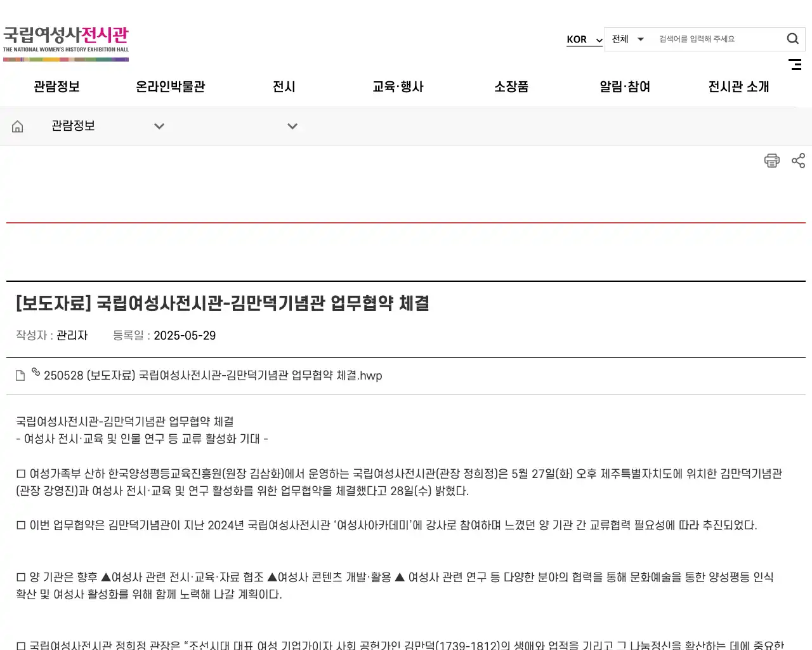Open the 알림·참여 main menu
The image size is (812, 650).
click(x=625, y=87)
